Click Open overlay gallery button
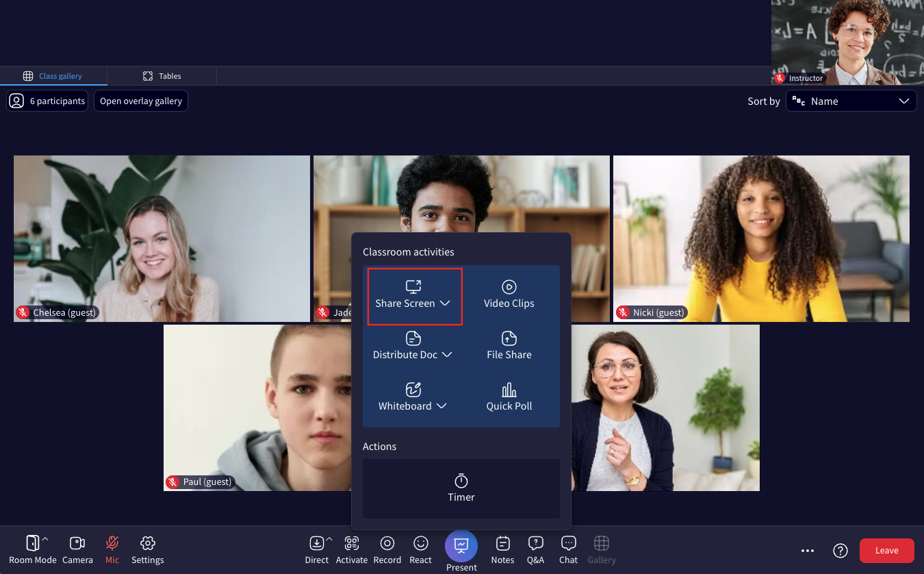Image resolution: width=924 pixels, height=574 pixels. [x=141, y=101]
